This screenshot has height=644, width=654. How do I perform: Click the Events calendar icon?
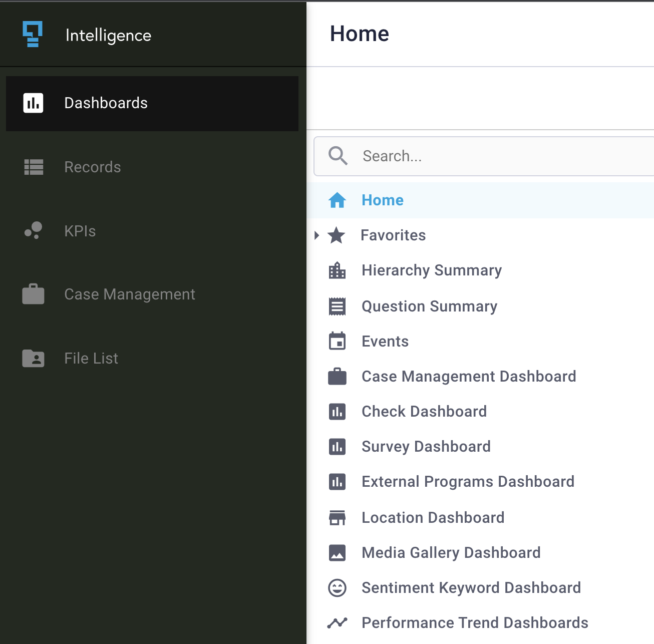pyautogui.click(x=338, y=341)
